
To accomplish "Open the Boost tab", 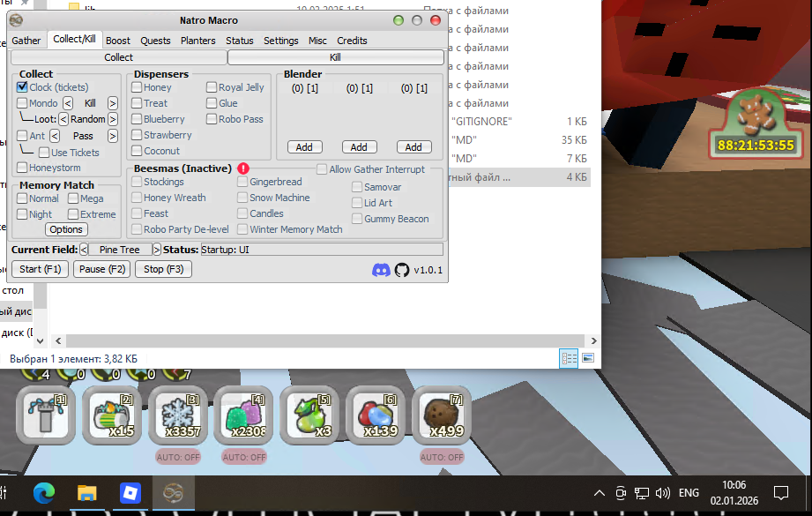I will coord(118,41).
